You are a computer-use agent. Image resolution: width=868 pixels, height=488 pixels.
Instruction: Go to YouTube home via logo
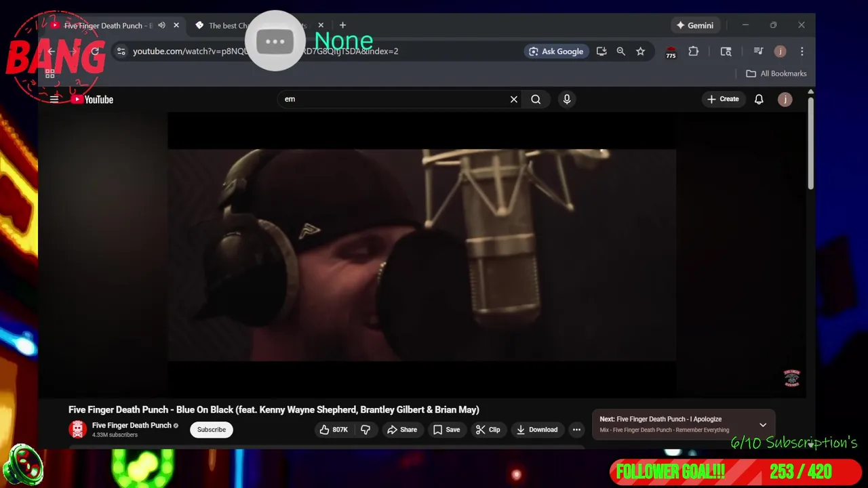pyautogui.click(x=92, y=100)
